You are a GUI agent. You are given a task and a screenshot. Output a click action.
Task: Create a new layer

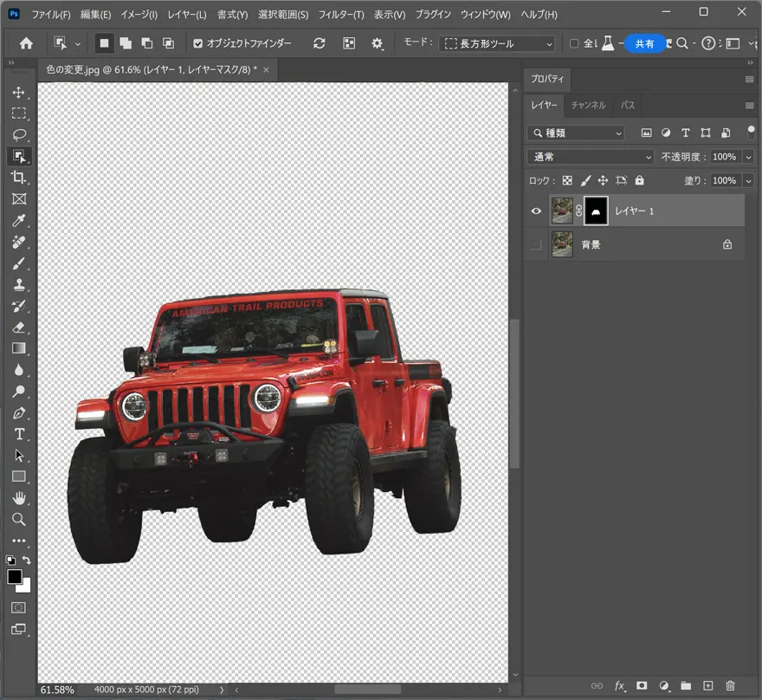[708, 685]
